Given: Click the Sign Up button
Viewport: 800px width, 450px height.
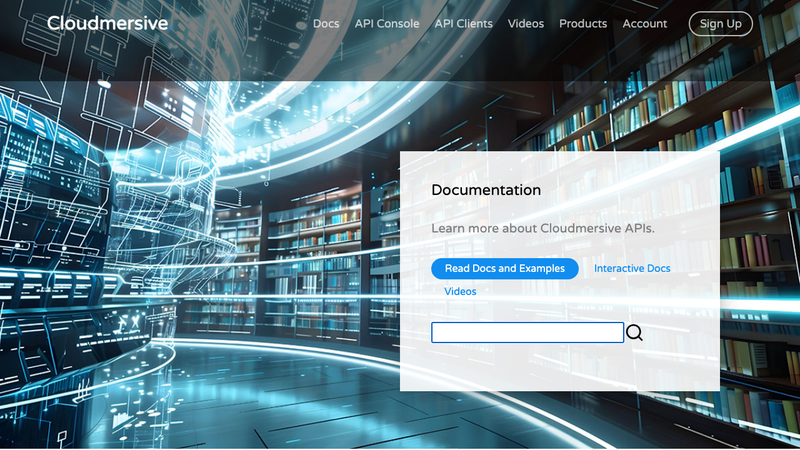Looking at the screenshot, I should (x=720, y=24).
